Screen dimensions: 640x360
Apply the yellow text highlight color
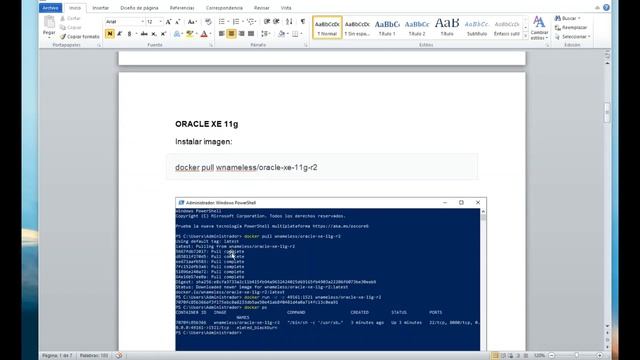[x=189, y=34]
